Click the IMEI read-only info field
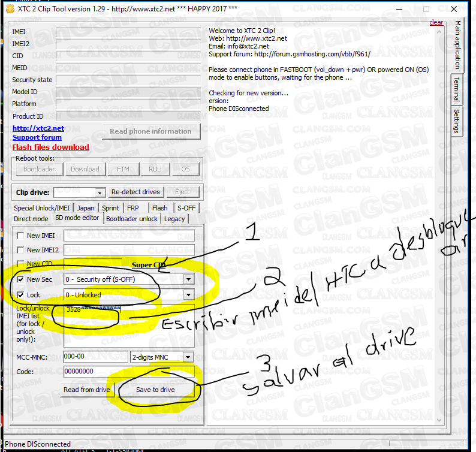The image size is (476, 452). pyautogui.click(x=128, y=32)
